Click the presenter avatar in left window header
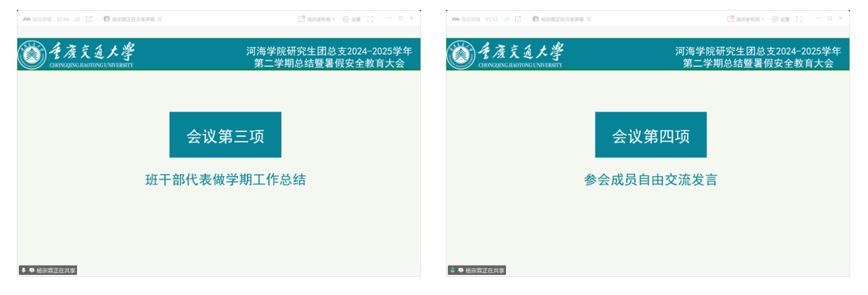Image resolution: width=868 pixels, height=295 pixels. (x=106, y=19)
